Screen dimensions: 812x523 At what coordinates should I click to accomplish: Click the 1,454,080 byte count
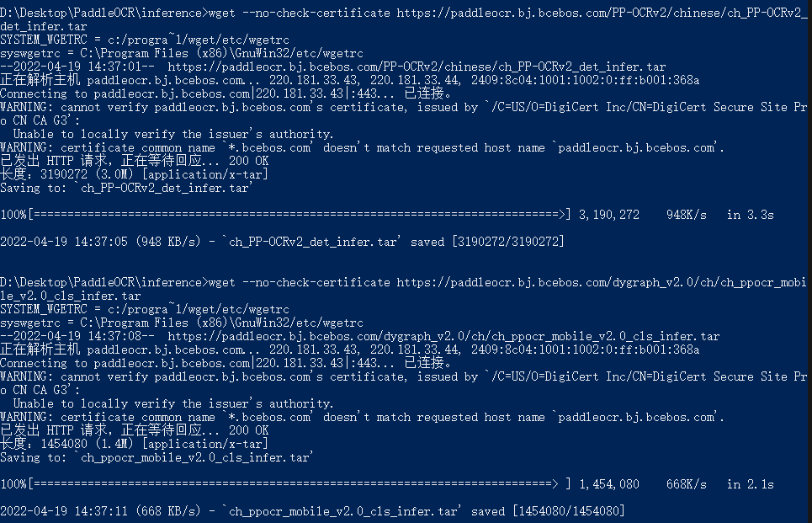[609, 484]
